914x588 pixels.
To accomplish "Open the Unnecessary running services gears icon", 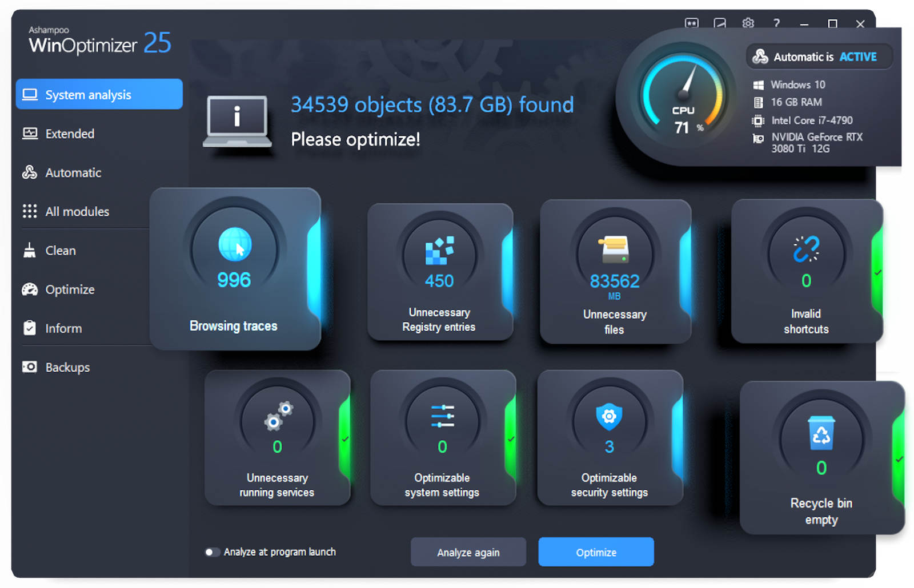I will pos(278,416).
